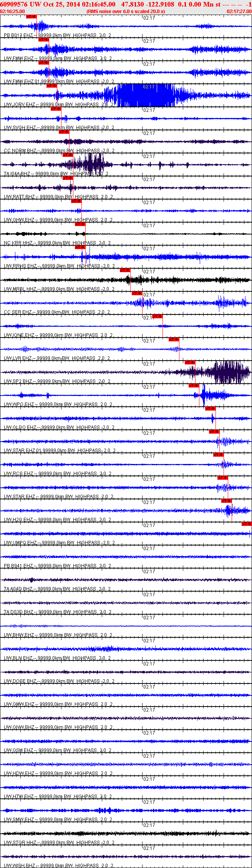Click the red pick marker on PB B013 trace
This screenshot has width=252, height=868.
click(x=31, y=17)
